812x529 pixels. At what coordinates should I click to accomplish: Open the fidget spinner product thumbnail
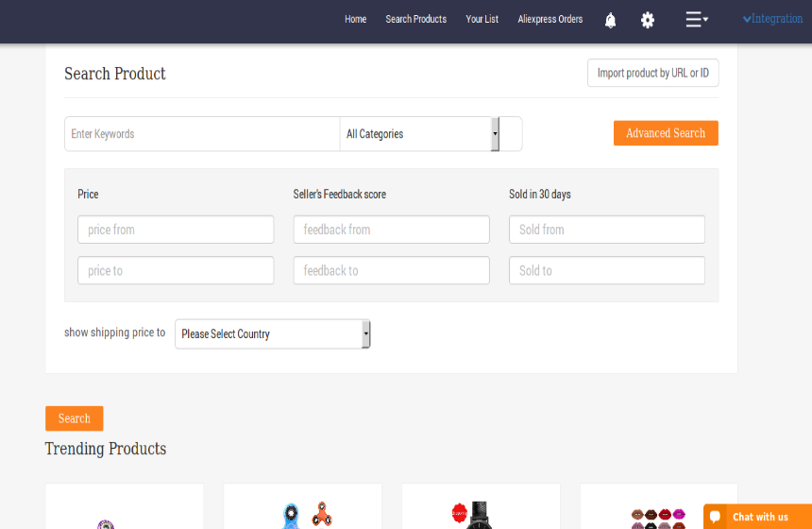308,515
